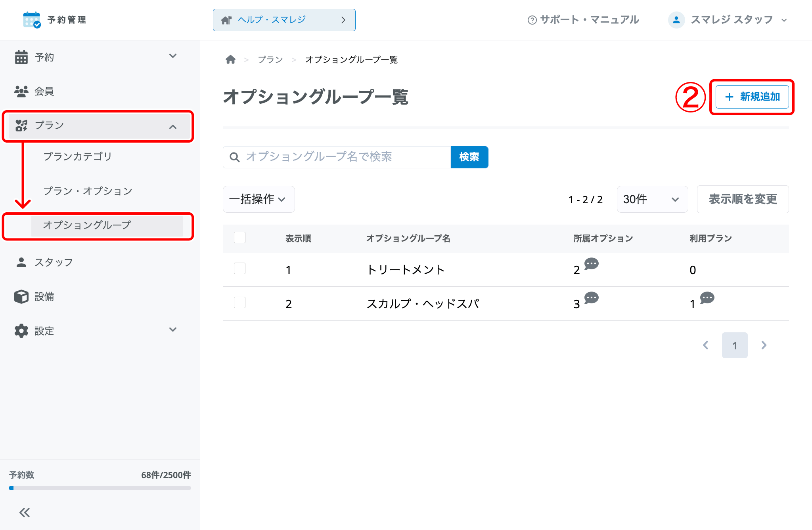Open the スタッフ sidebar menu item
The width and height of the screenshot is (812, 530).
point(54,262)
